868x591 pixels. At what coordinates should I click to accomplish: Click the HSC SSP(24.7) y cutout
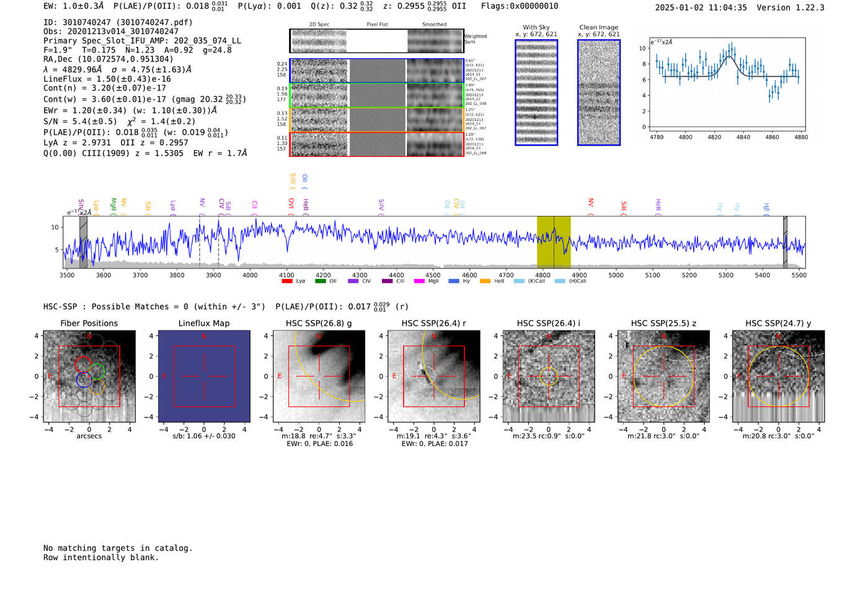coord(779,376)
